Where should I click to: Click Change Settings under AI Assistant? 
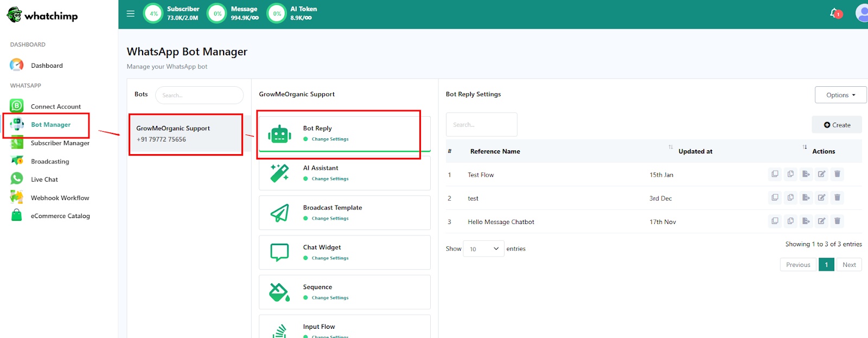[330, 178]
